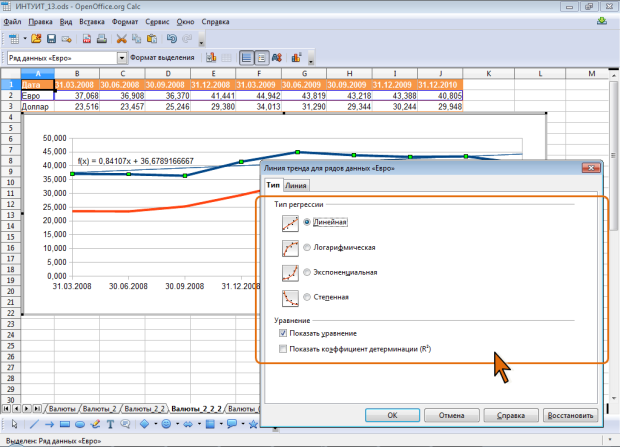
Task: Select the arrow Selection tool
Action: click(15, 424)
